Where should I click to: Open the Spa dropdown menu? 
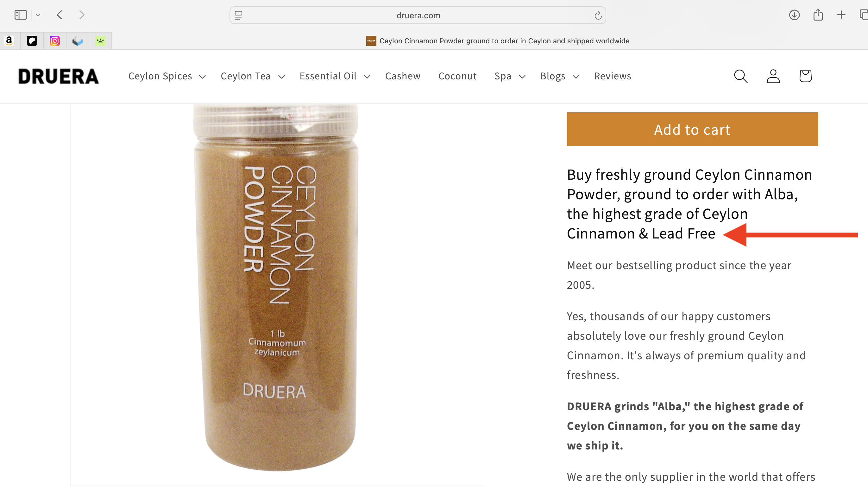tap(510, 76)
